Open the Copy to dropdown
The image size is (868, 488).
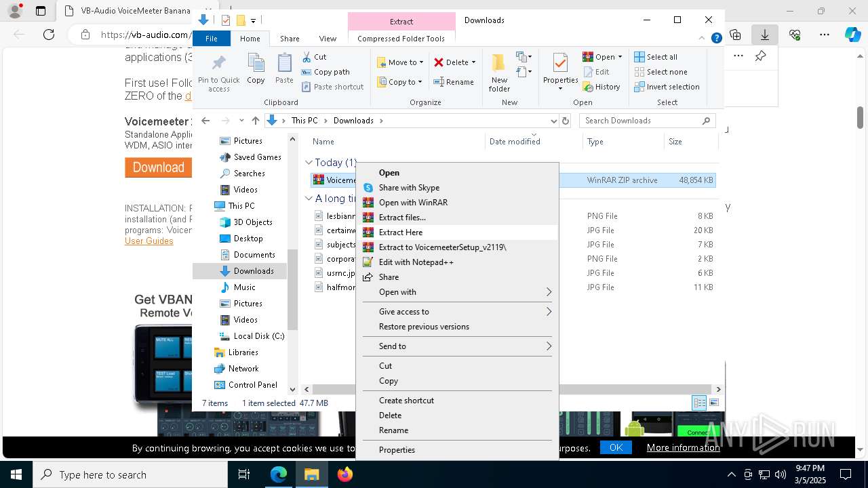[x=400, y=82]
